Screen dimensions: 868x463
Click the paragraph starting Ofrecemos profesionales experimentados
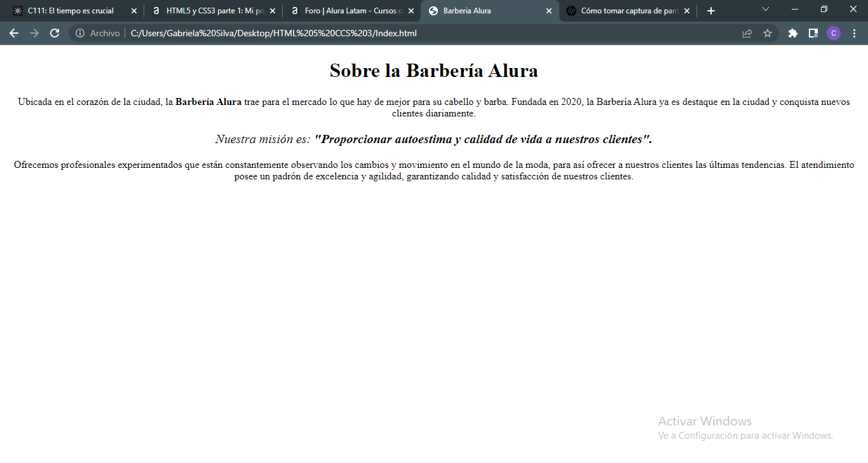(x=434, y=170)
